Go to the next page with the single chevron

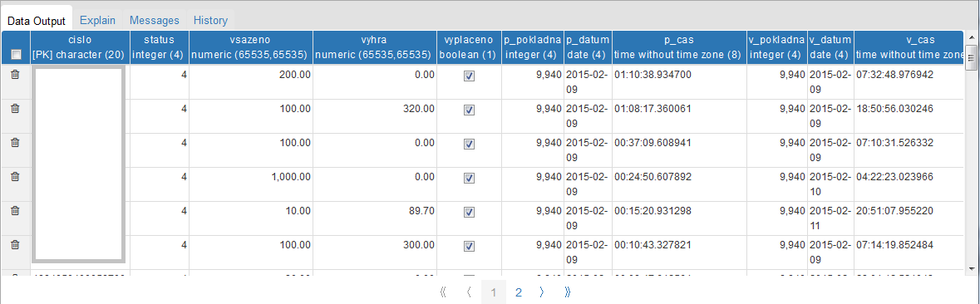pos(543,292)
